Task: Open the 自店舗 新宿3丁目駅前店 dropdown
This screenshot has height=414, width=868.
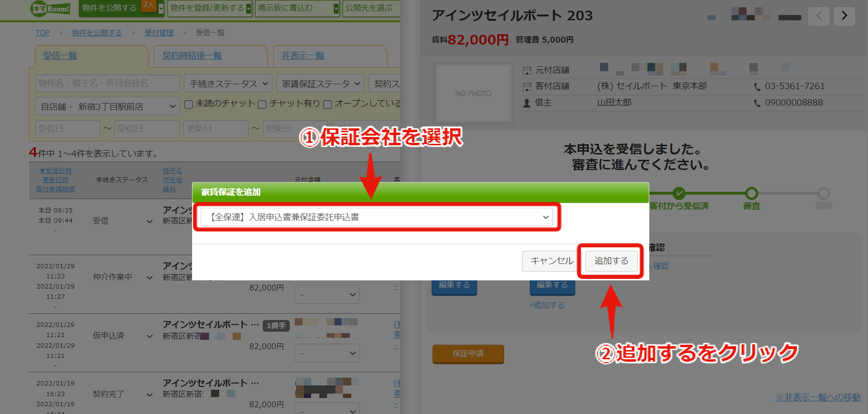Action: coord(107,107)
